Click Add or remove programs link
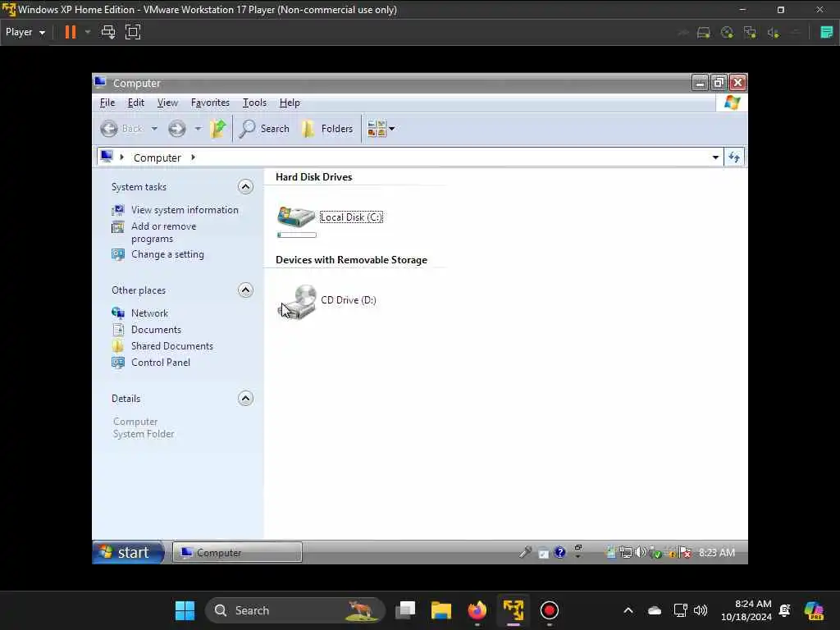The width and height of the screenshot is (840, 630). 163,232
